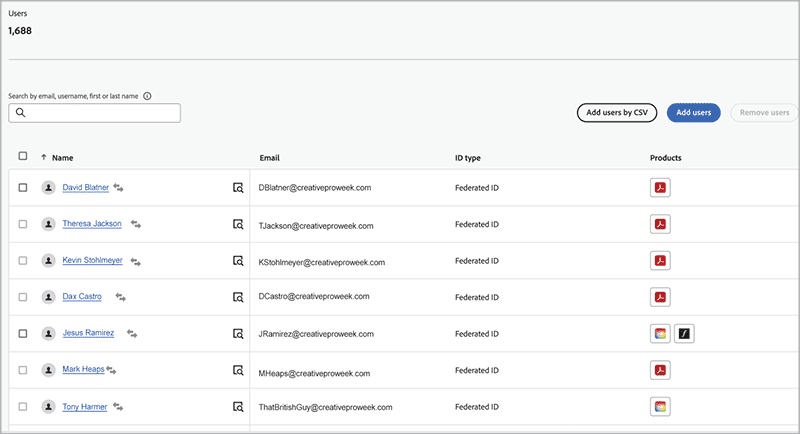Click the 1,688 users count

click(x=20, y=31)
